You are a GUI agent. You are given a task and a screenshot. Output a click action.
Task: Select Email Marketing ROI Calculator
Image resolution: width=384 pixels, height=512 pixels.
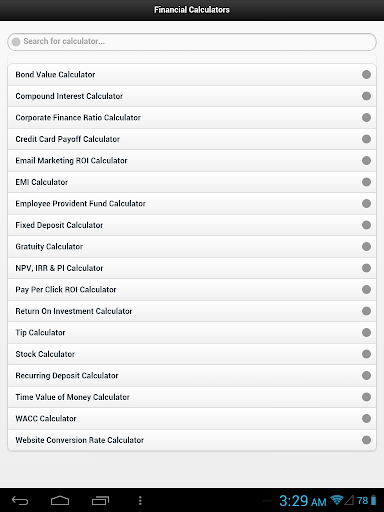click(192, 160)
